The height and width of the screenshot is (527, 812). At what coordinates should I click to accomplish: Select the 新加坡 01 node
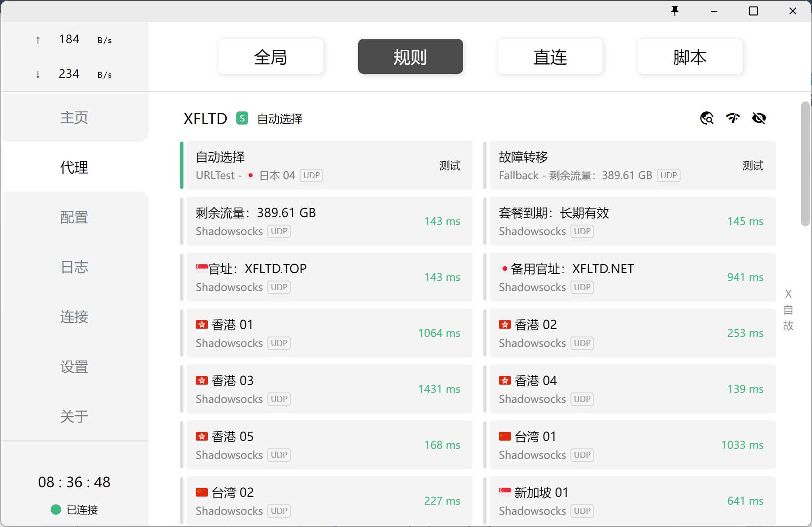coord(633,501)
